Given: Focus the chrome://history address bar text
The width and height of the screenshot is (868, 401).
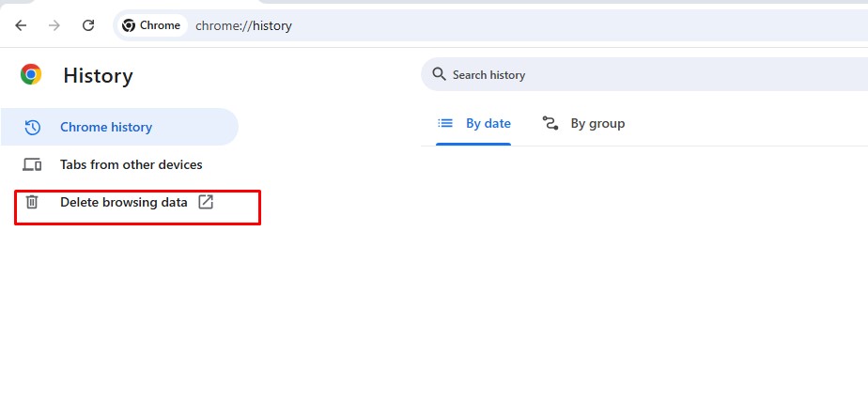Looking at the screenshot, I should click(x=244, y=26).
